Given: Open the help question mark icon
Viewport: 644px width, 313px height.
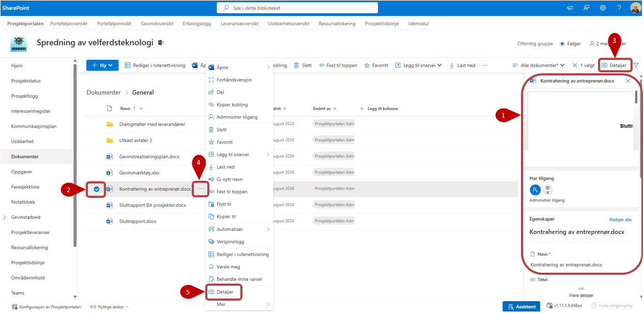Looking at the screenshot, I should point(619,8).
